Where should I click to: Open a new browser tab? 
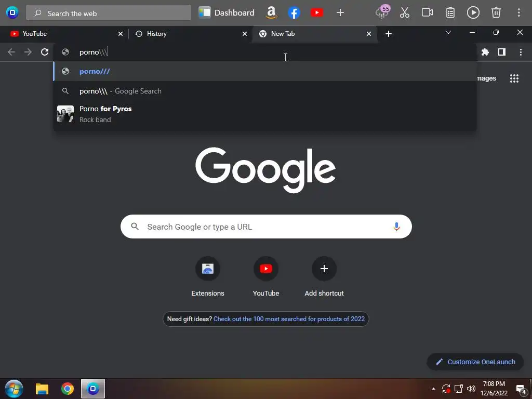point(389,34)
